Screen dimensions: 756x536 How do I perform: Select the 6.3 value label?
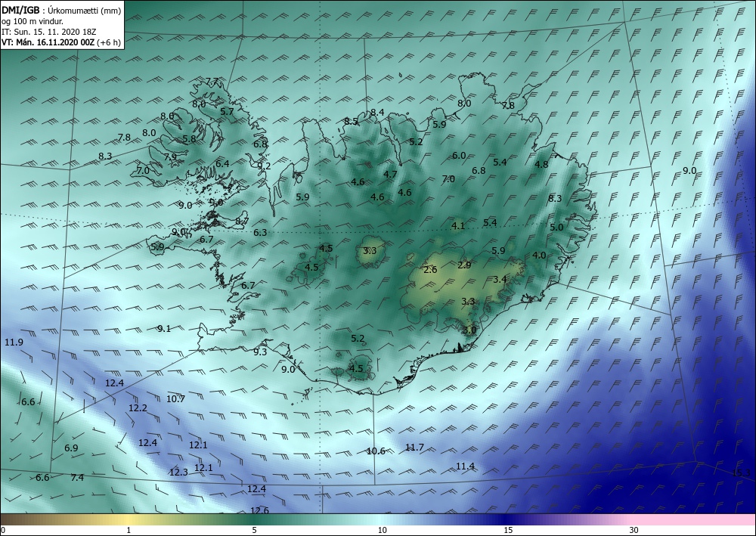[x=260, y=232]
